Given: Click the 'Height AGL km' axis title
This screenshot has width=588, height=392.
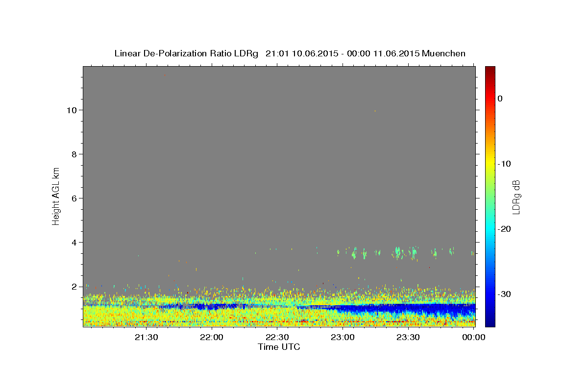Looking at the screenshot, I should click(56, 196).
